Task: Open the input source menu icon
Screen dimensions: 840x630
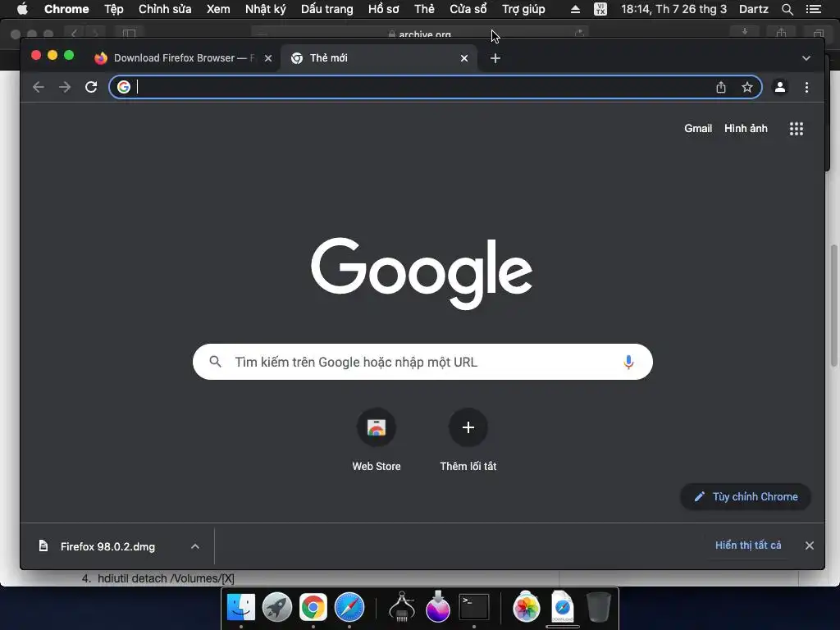Action: tap(600, 9)
